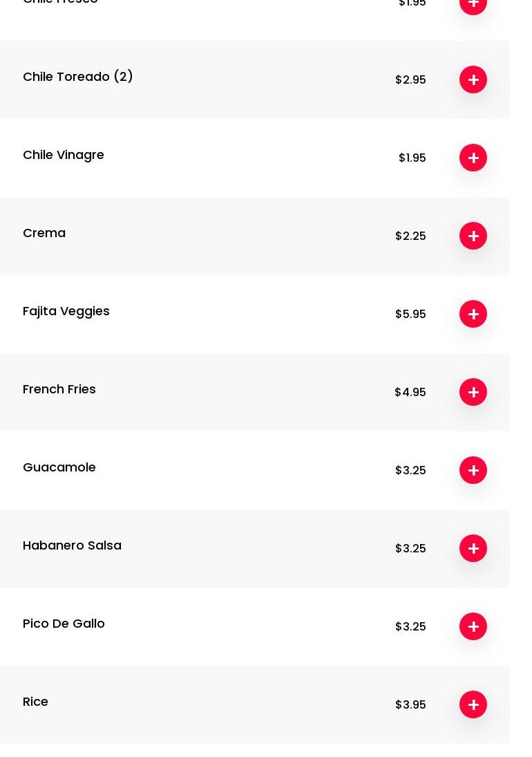Click the $5.95 price text
Image resolution: width=532 pixels, height=757 pixels.
[x=410, y=314]
